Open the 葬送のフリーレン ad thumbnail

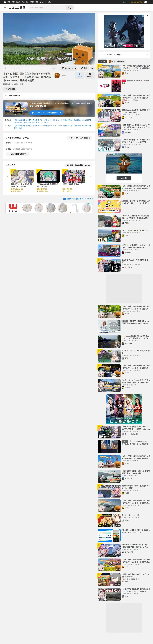(x=22, y=176)
